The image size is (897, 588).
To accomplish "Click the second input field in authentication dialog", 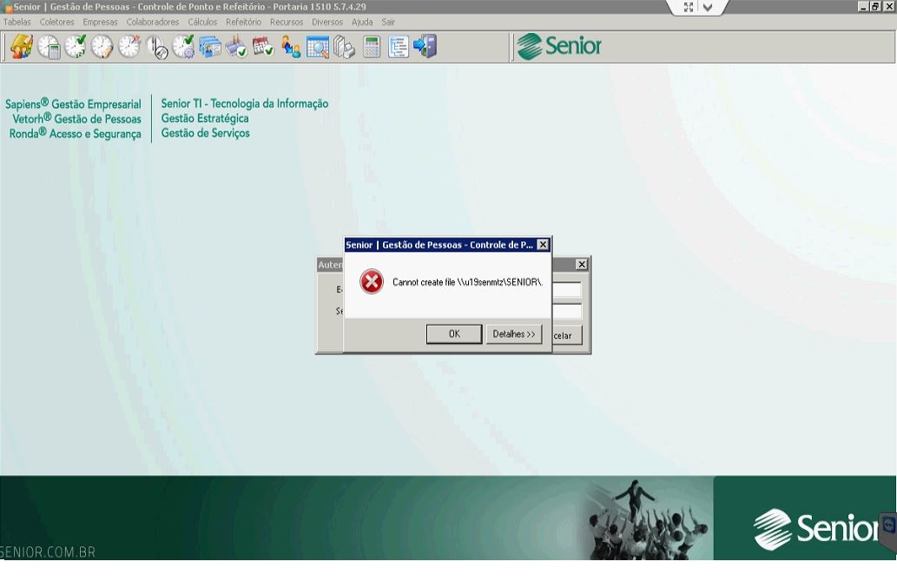I will pyautogui.click(x=567, y=312).
